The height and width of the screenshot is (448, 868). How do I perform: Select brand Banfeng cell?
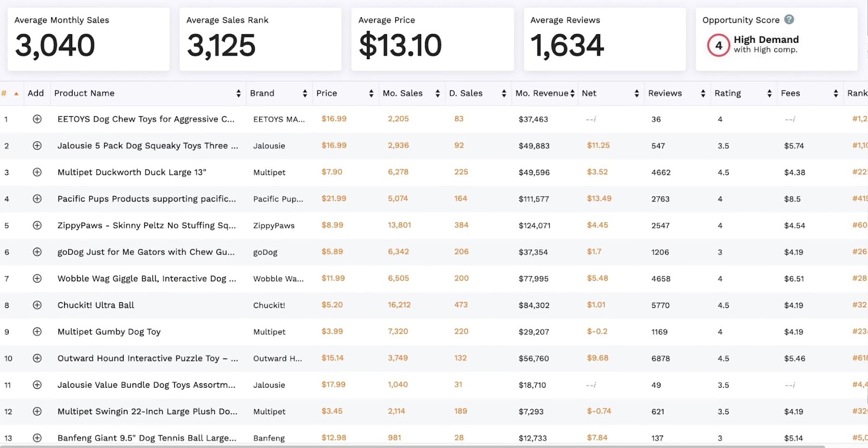pos(269,438)
